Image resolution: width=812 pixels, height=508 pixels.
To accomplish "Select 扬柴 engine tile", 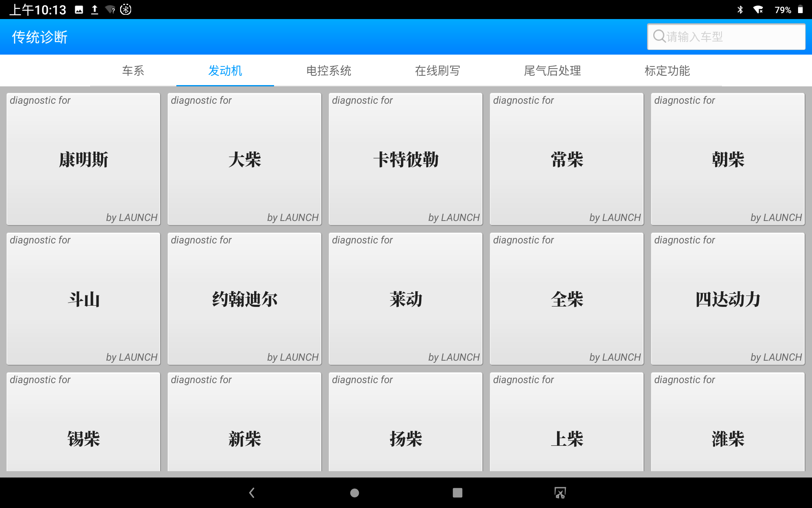I will click(406, 422).
